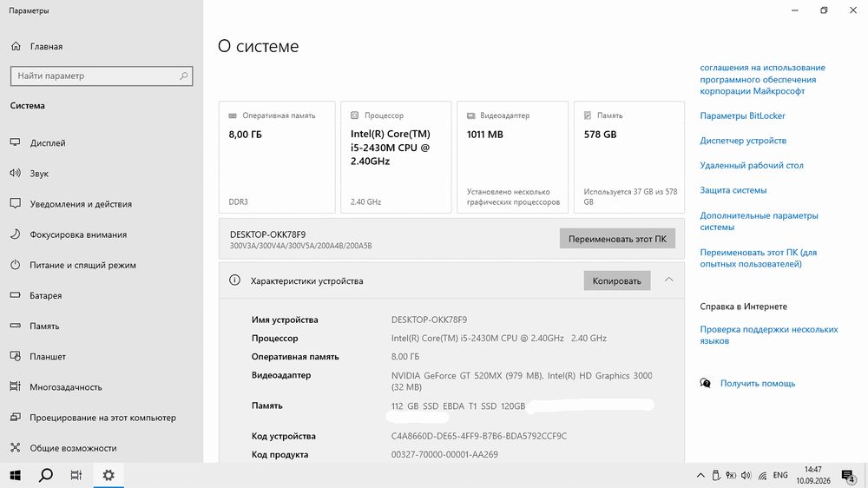Click the Код продукта value 00327-70000-00001-AA269
The image size is (868, 488).
click(444, 454)
